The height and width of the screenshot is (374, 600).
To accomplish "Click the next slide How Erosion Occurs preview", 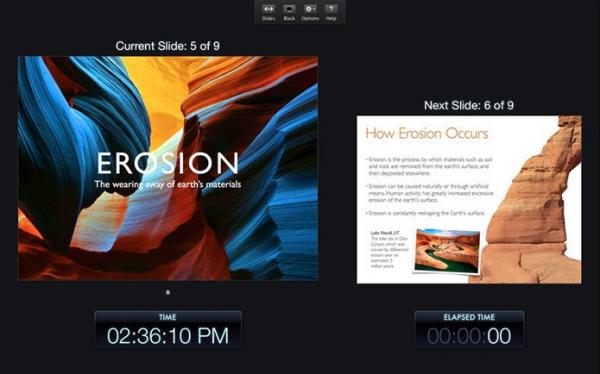I will coord(469,199).
